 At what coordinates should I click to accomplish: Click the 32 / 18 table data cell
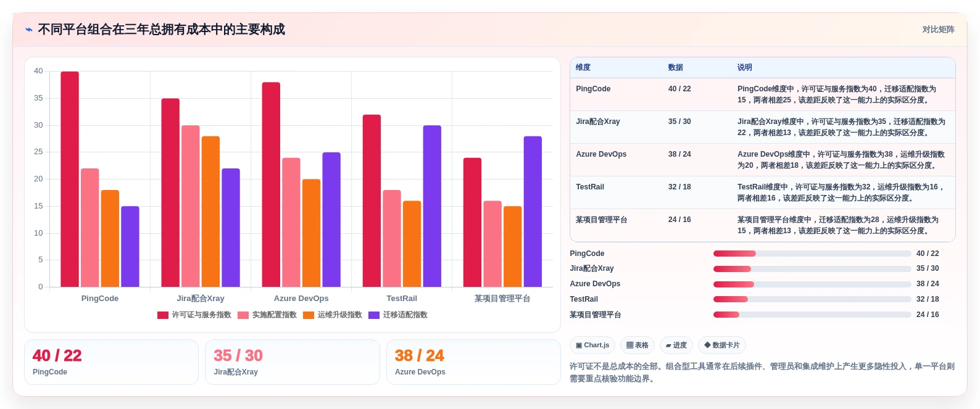coord(679,187)
